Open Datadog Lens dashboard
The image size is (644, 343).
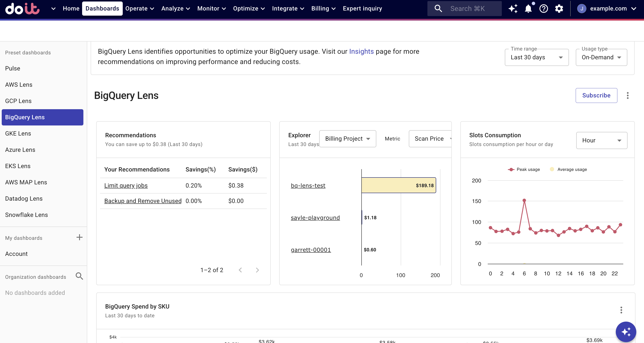click(43, 198)
